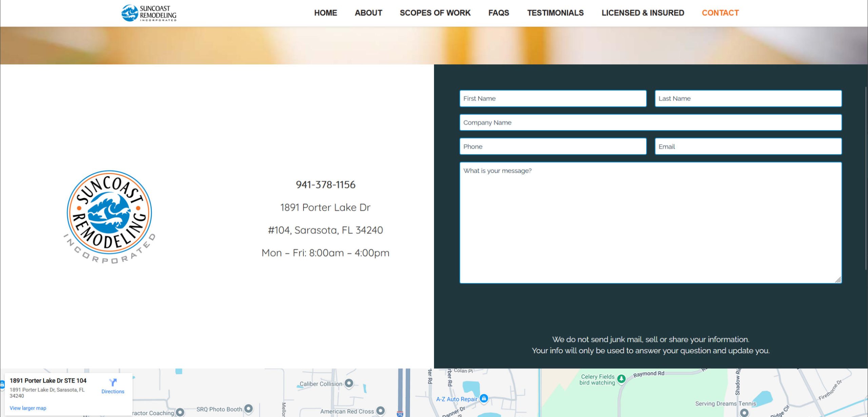The image size is (868, 417).
Task: Click the Directions arrow icon on map
Action: point(113,382)
